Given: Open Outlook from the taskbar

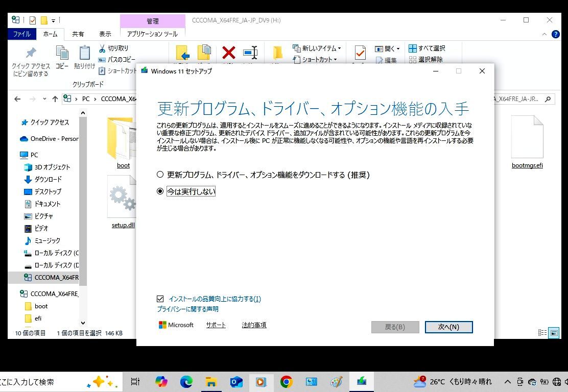Looking at the screenshot, I should tap(236, 381).
